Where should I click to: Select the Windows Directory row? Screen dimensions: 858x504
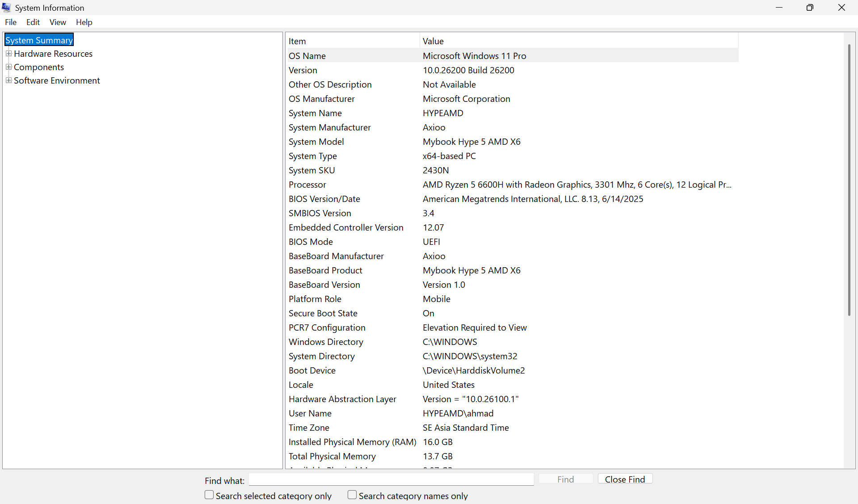click(512, 342)
